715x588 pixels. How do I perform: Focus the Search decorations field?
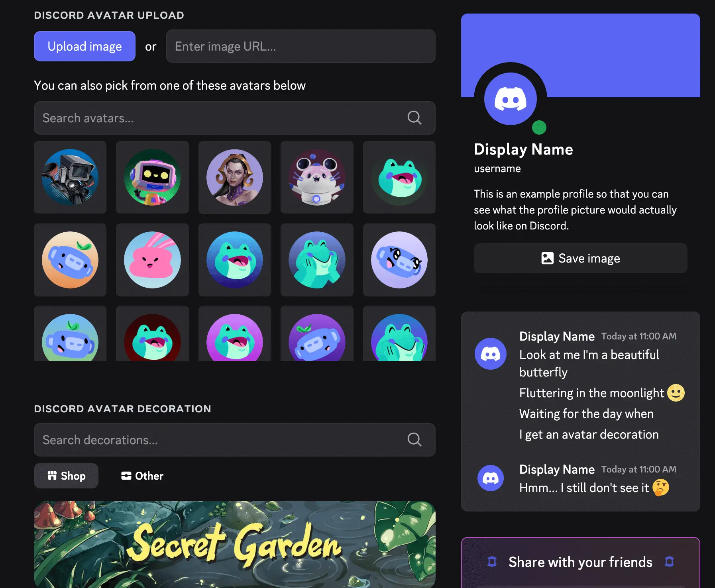(x=234, y=440)
